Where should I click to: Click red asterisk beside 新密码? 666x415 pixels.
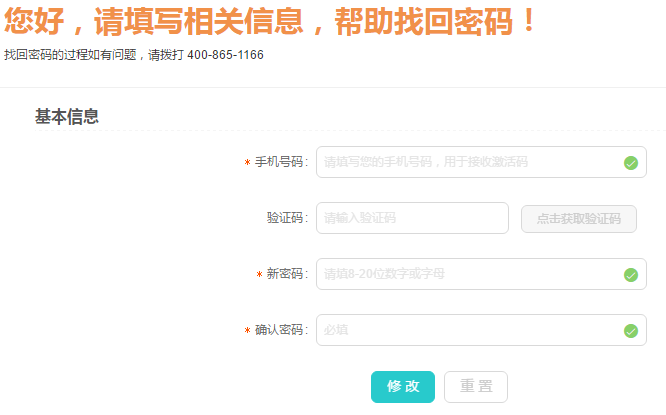click(259, 274)
